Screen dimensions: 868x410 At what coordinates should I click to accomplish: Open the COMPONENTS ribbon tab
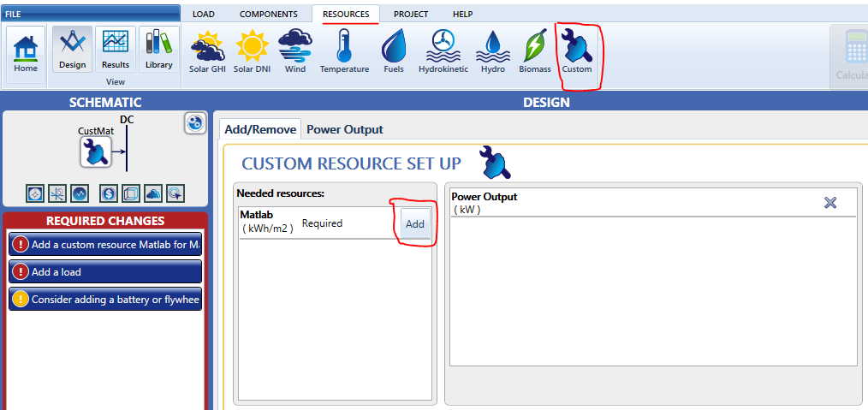click(268, 14)
